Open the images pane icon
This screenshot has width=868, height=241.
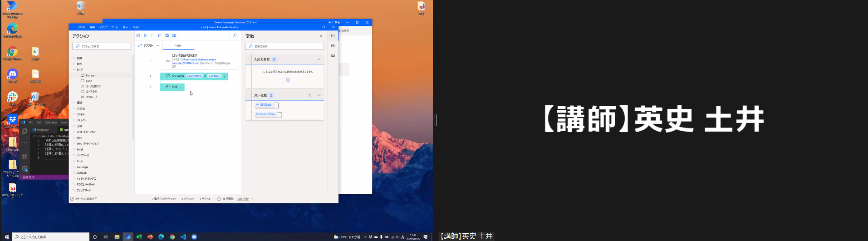[333, 56]
